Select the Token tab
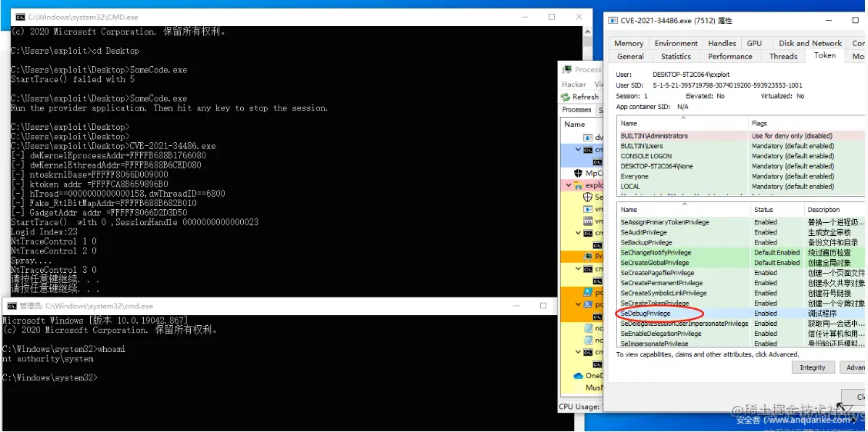The image size is (868, 432). [x=824, y=55]
